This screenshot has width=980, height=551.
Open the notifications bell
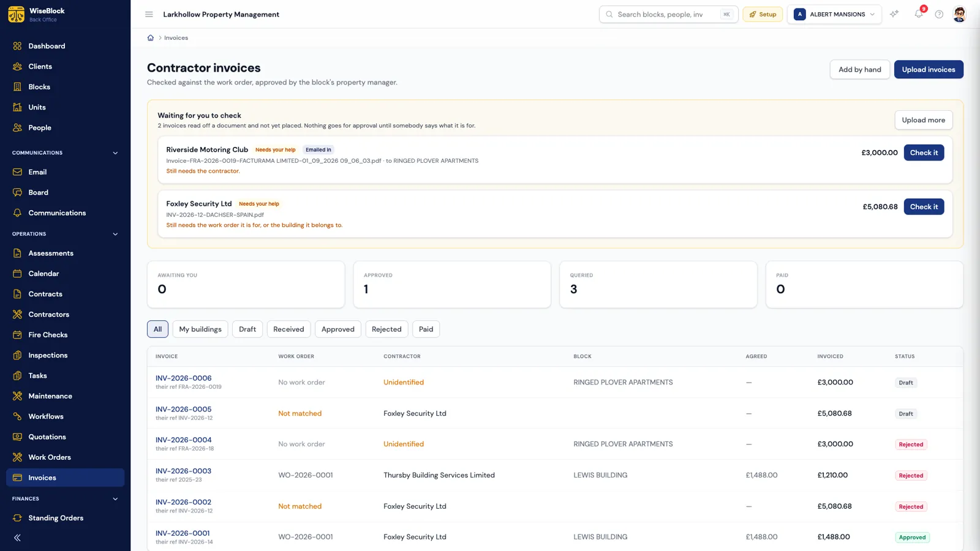click(x=919, y=14)
